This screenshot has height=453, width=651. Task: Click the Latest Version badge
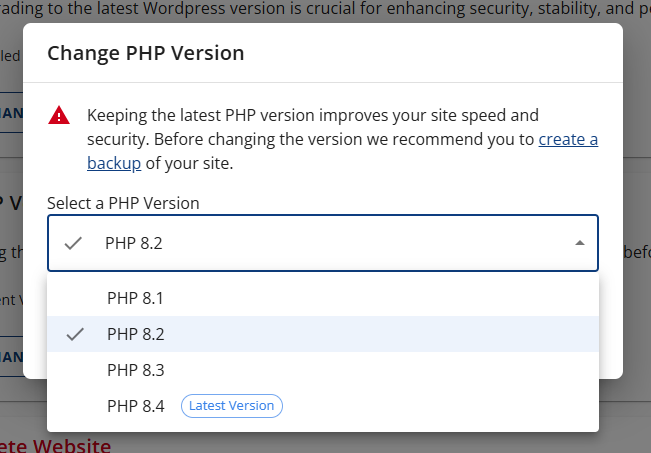pos(231,406)
